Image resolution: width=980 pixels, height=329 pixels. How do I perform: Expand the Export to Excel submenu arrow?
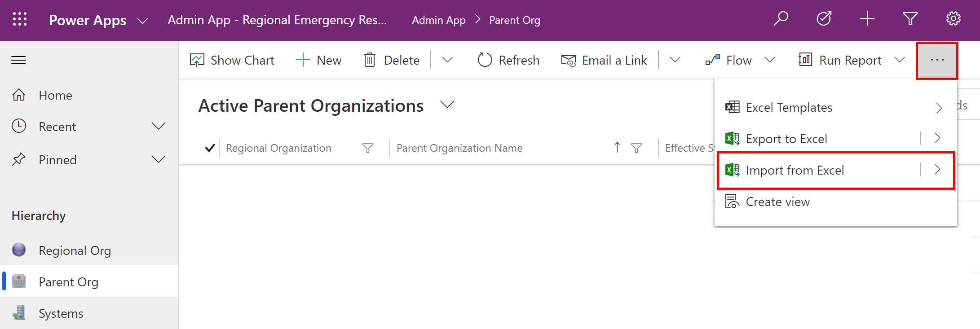point(937,139)
